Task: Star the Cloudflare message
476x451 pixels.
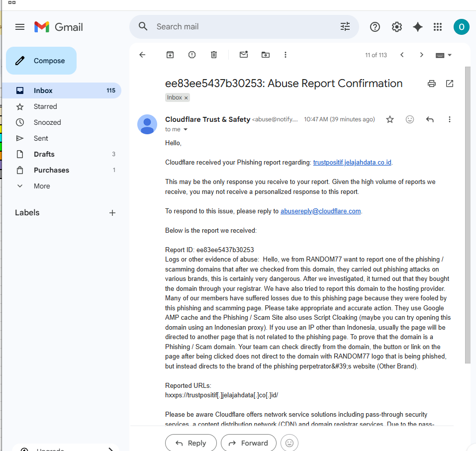Action: coord(390,119)
